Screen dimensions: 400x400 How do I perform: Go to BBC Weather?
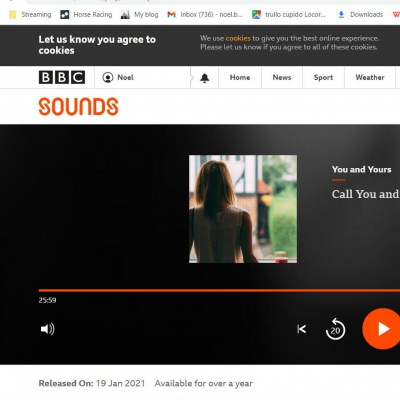[370, 77]
